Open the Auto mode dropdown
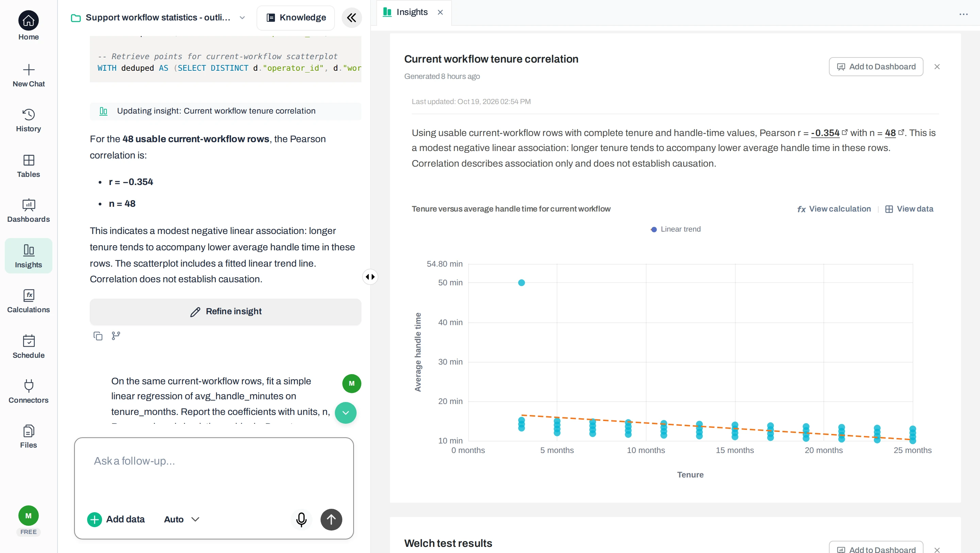Screen dimensions: 980x553 click(181, 520)
